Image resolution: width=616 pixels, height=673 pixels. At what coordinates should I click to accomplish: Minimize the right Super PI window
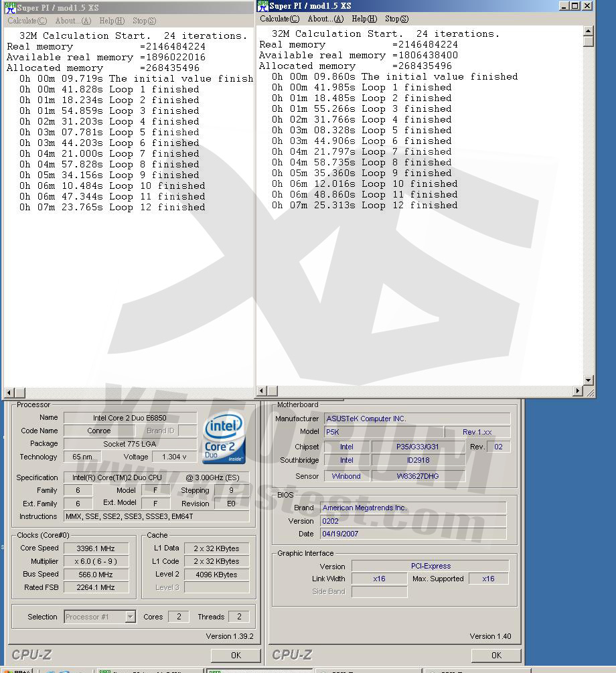click(564, 6)
